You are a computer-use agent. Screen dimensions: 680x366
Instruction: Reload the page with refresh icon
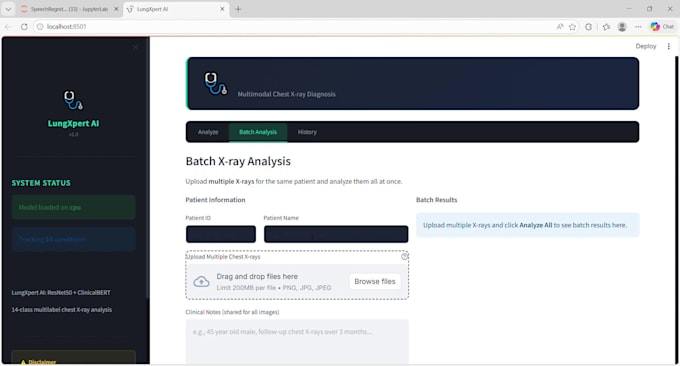(x=24, y=26)
